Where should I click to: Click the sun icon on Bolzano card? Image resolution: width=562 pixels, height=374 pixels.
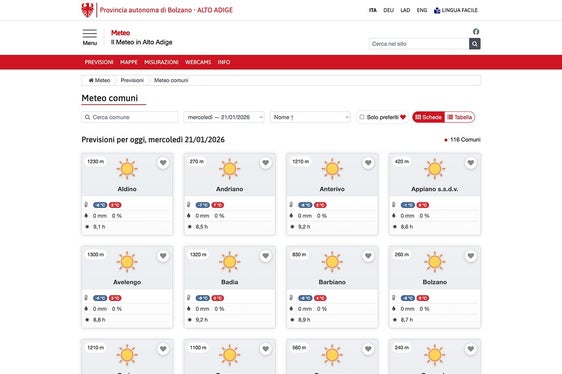(434, 261)
